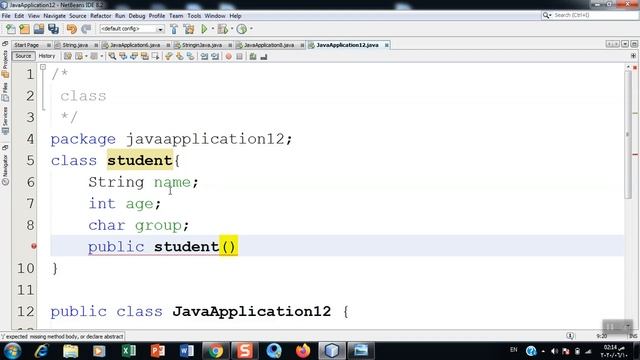The width and height of the screenshot is (640, 360).
Task: Click the red error marker beside student()
Action: pyautogui.click(x=34, y=246)
